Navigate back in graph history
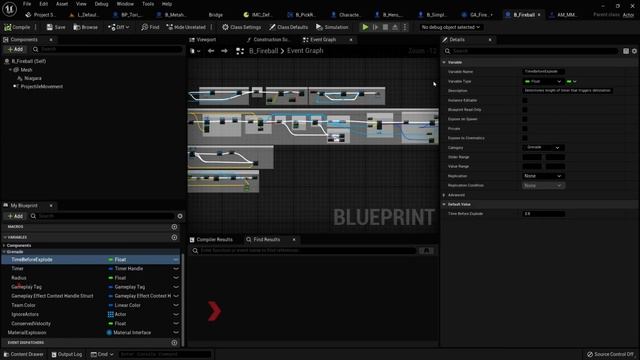640x360 pixels. point(211,51)
